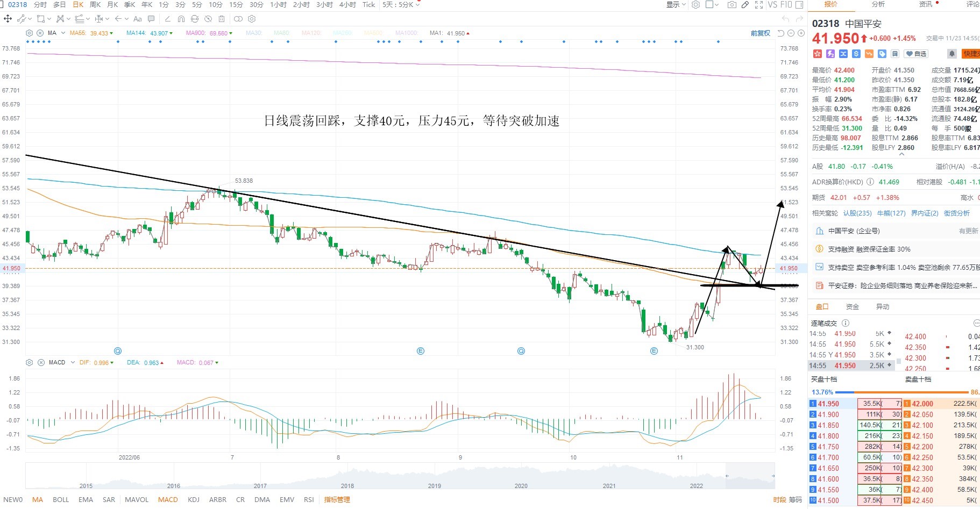Click 前复权 adjustment mode link
Image resolution: width=980 pixels, height=509 pixels.
tap(761, 33)
